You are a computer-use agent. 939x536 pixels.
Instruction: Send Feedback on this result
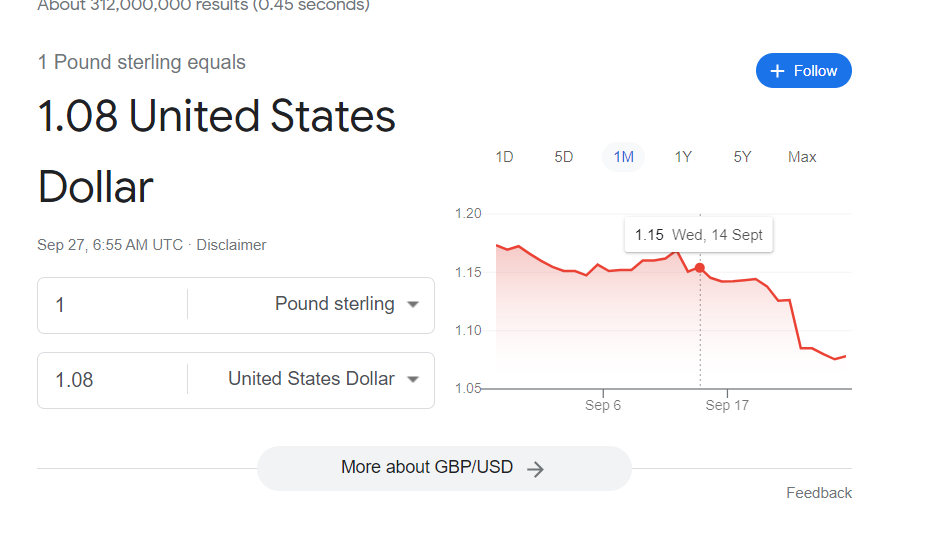pos(819,493)
